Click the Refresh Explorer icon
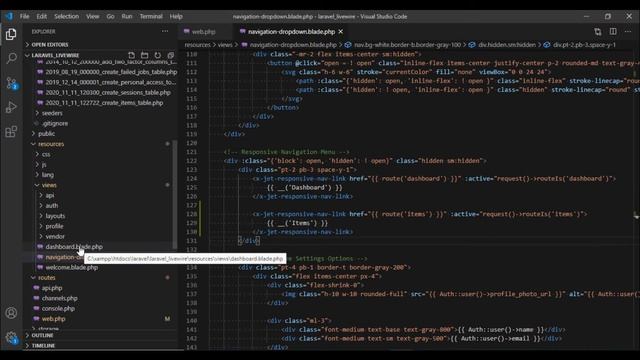Screen dimensions: 640x360 (158, 55)
